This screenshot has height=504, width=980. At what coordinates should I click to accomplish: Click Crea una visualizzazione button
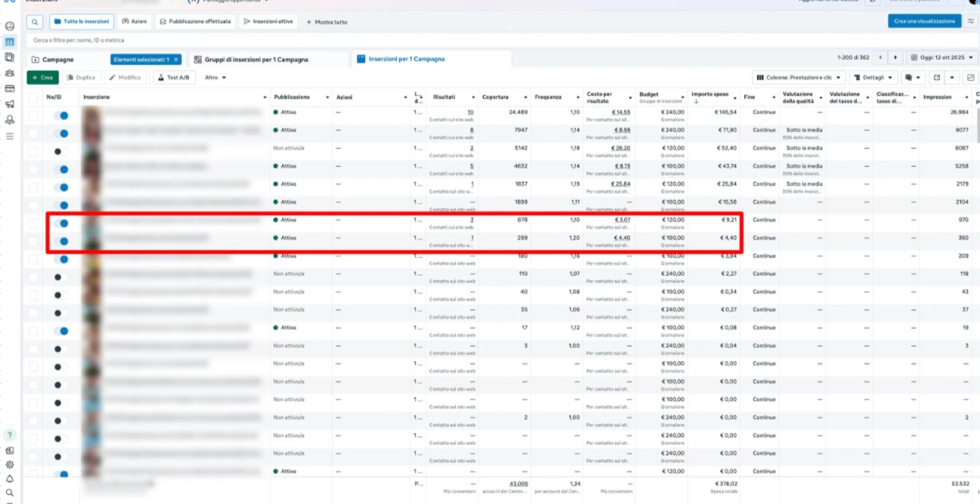924,21
